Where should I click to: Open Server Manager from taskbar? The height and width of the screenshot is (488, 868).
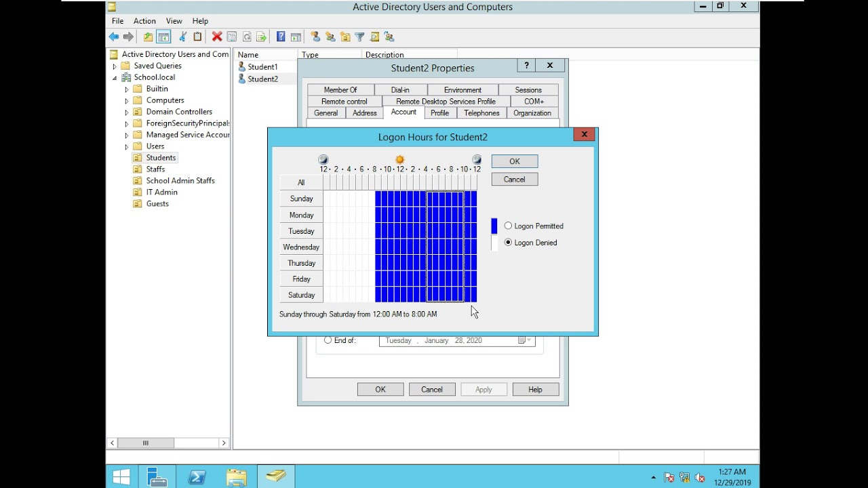coord(157,477)
